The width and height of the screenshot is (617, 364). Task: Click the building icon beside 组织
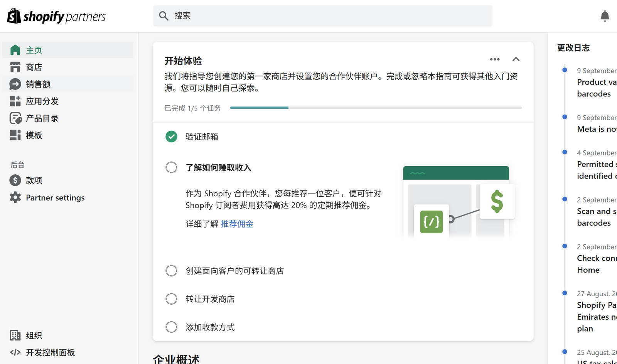point(15,335)
